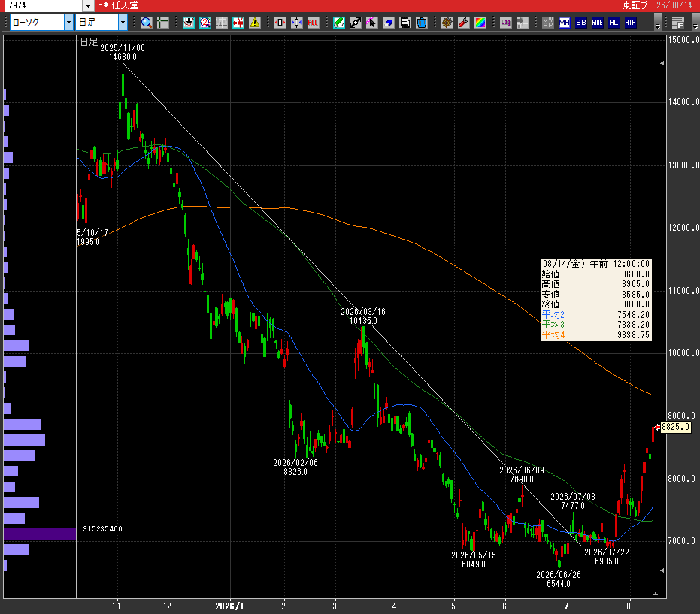Click the 2026/06/09 high label 7898.0
The height and width of the screenshot is (614, 700).
pos(522,479)
